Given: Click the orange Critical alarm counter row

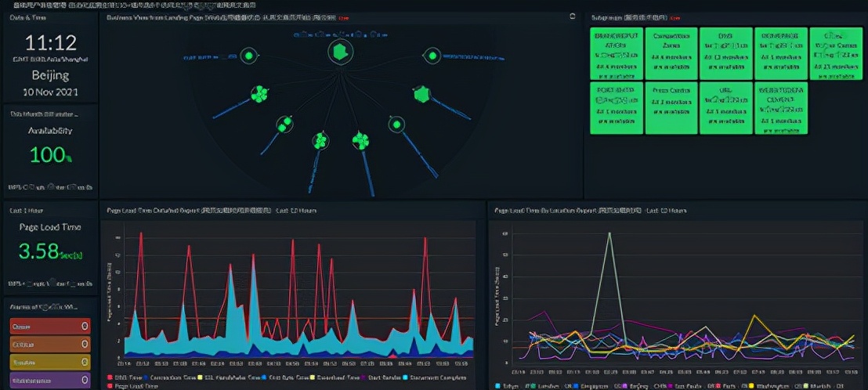Looking at the screenshot, I should 50,344.
